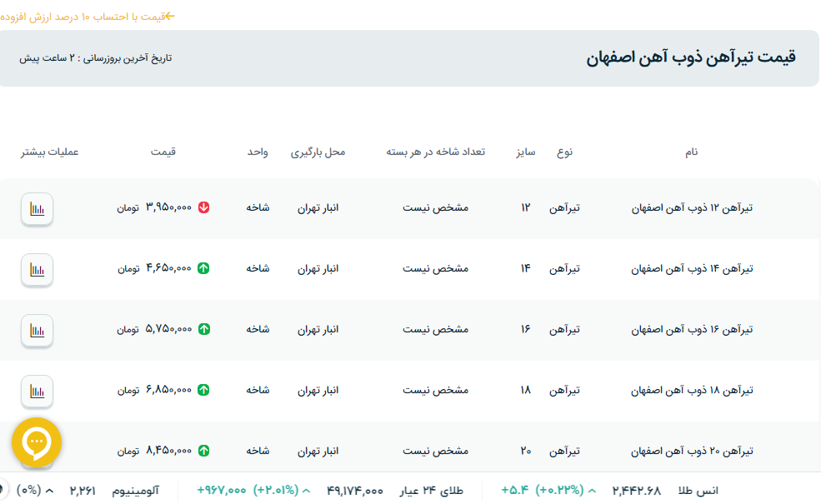This screenshot has height=504, width=821.
Task: Click the قیمت column header
Action: click(x=163, y=152)
